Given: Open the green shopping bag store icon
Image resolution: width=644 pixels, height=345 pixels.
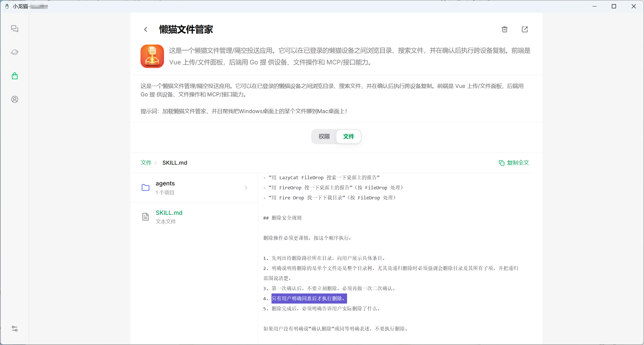Looking at the screenshot, I should click(15, 76).
